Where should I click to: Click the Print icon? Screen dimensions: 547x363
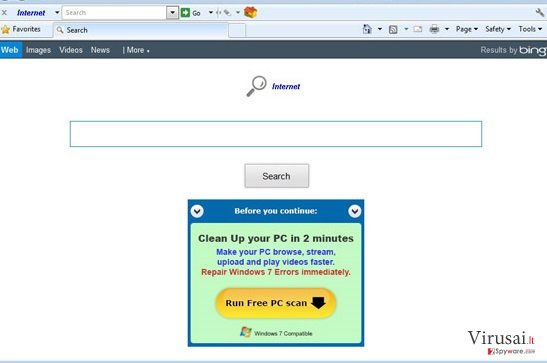pyautogui.click(x=434, y=29)
